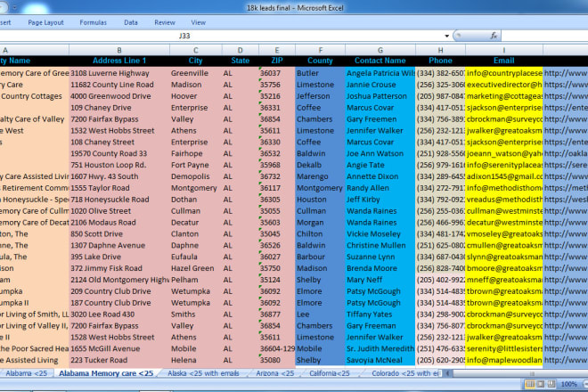Select column E header
The width and height of the screenshot is (588, 392).
pyautogui.click(x=277, y=50)
